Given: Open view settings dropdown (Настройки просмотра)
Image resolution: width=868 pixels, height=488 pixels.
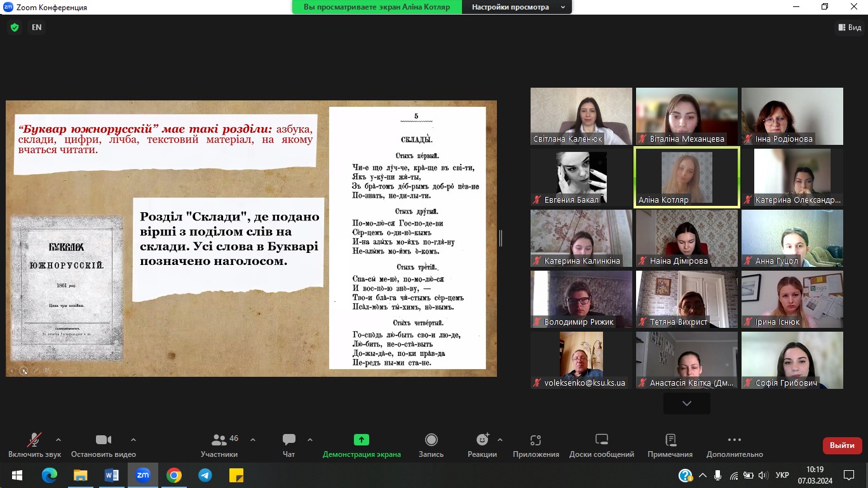Looking at the screenshot, I should pyautogui.click(x=517, y=7).
